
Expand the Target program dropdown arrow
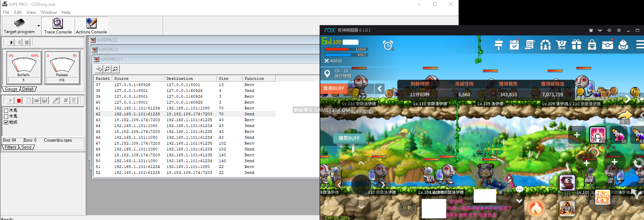coord(39,26)
